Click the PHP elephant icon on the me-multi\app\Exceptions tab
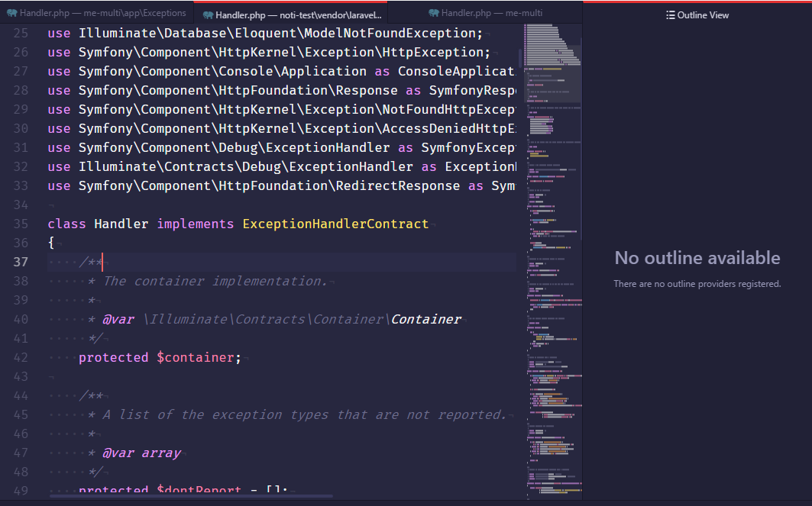This screenshot has height=506, width=812. pos(11,13)
